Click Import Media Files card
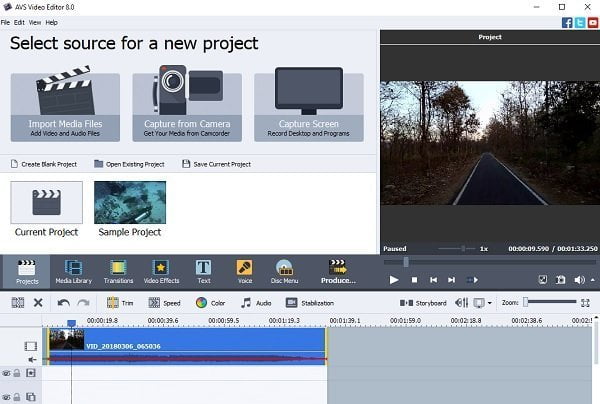 (65, 107)
